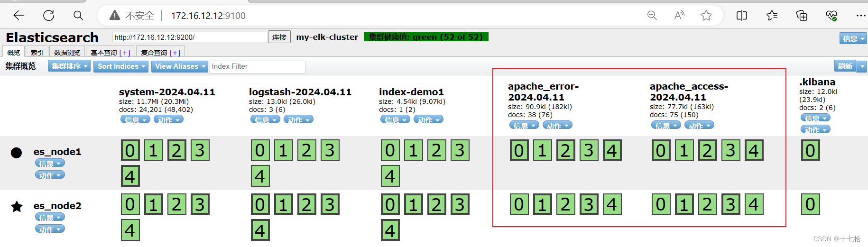
Task: Open 信息 dropdown for es_node1
Action: click(50, 163)
